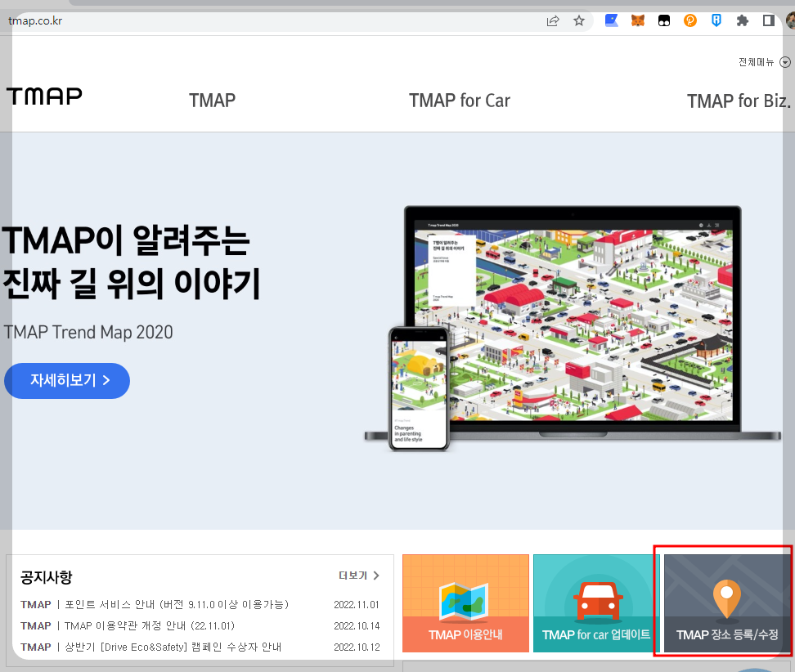The height and width of the screenshot is (672, 795).
Task: Click the orange location pin icon
Action: tap(726, 599)
